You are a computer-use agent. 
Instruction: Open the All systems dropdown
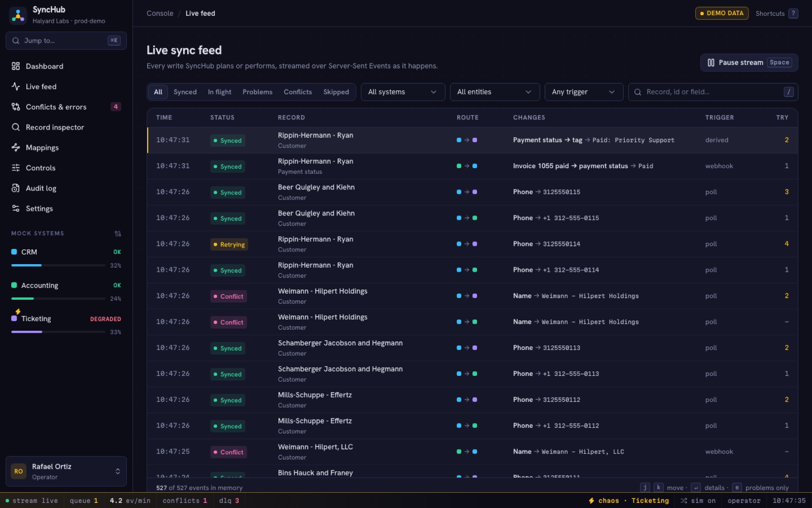[x=402, y=92]
